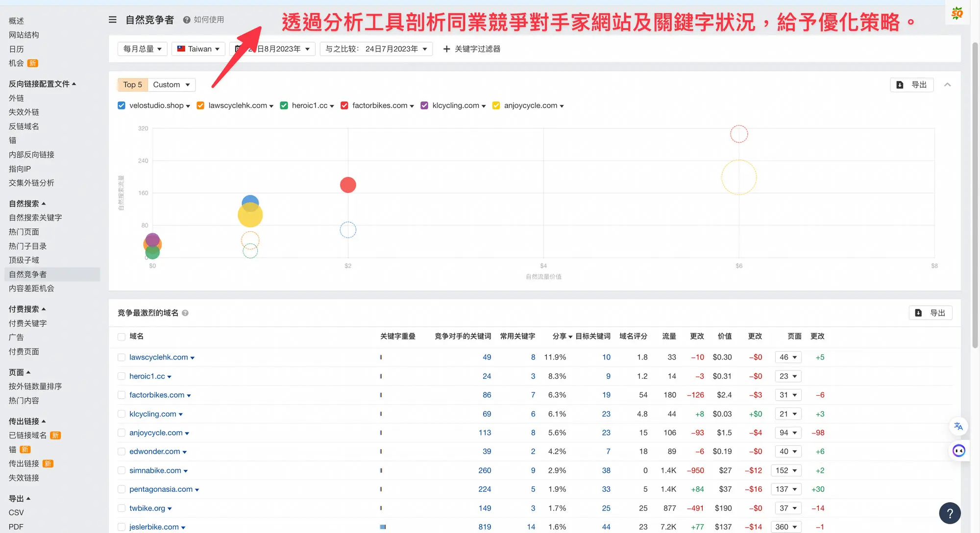Open 内容差距机会 in sidebar
Viewport: 980px width, 533px height.
point(31,289)
